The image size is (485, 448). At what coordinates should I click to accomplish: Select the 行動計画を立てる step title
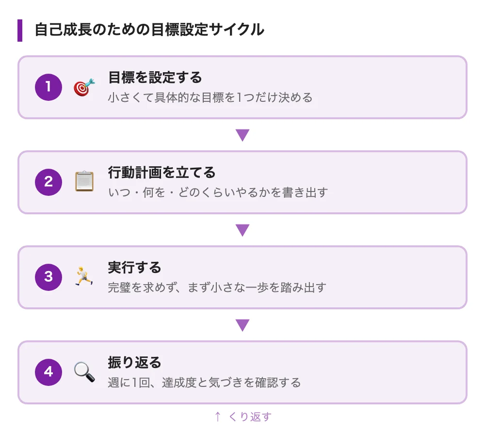coord(162,172)
